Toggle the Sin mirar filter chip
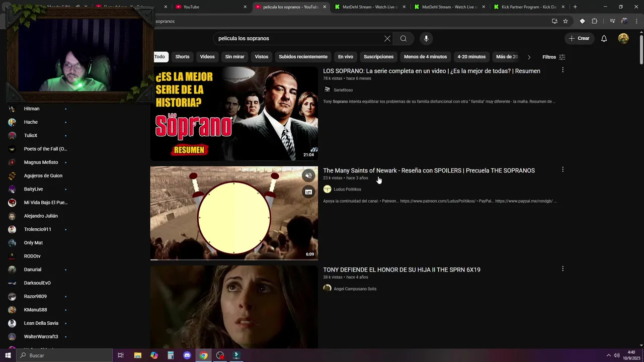 (x=234, y=57)
